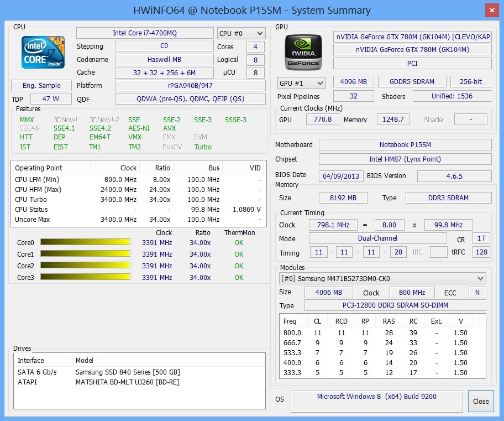The image size is (504, 421).
Task: Click the Samsung SSD 840 Series drive entry
Action: (x=139, y=372)
